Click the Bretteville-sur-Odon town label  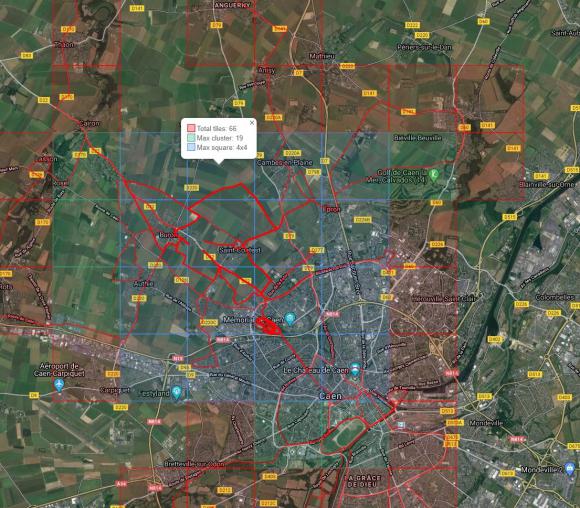pyautogui.click(x=194, y=464)
